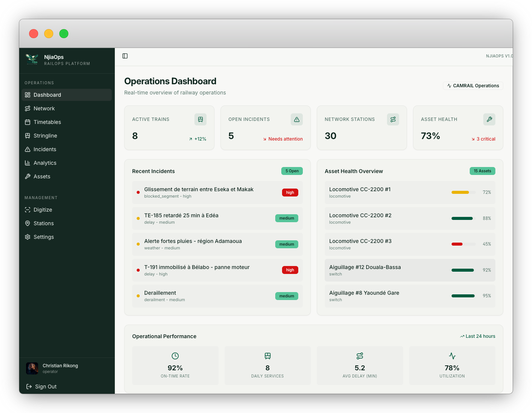
Task: Open the Stations management label
Action: point(44,223)
